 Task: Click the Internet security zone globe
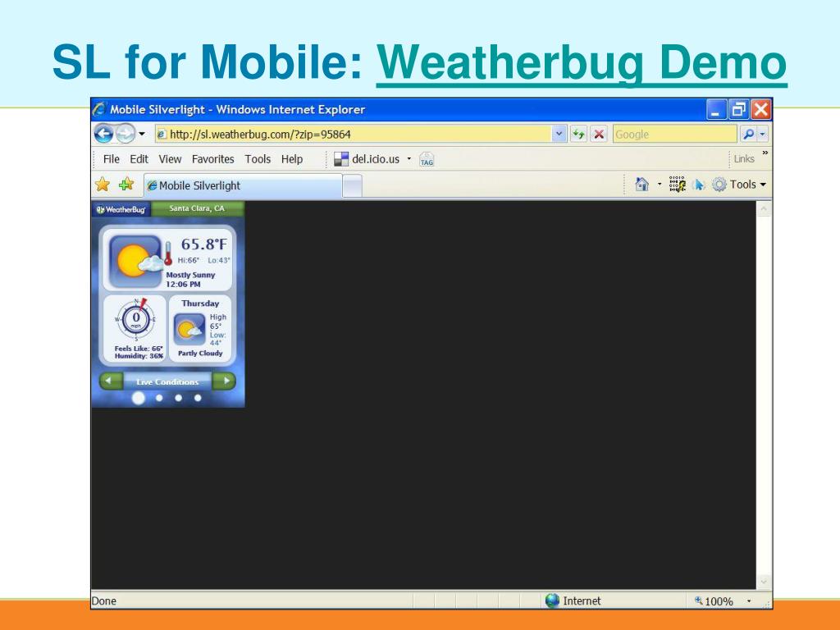(552, 600)
